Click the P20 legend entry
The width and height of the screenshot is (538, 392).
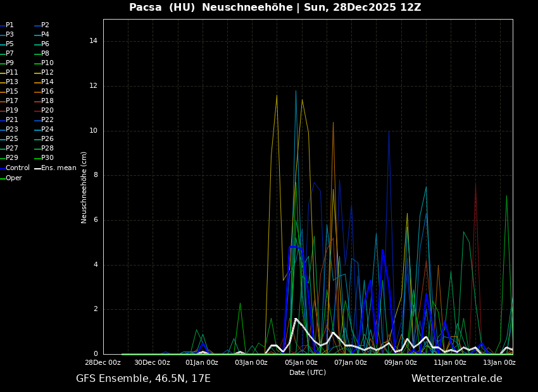tap(47, 111)
